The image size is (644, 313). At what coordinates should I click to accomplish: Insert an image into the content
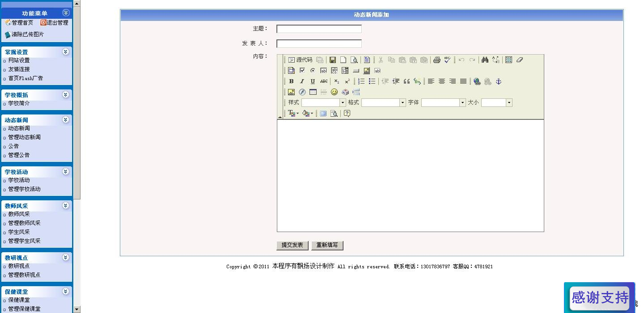[x=291, y=92]
